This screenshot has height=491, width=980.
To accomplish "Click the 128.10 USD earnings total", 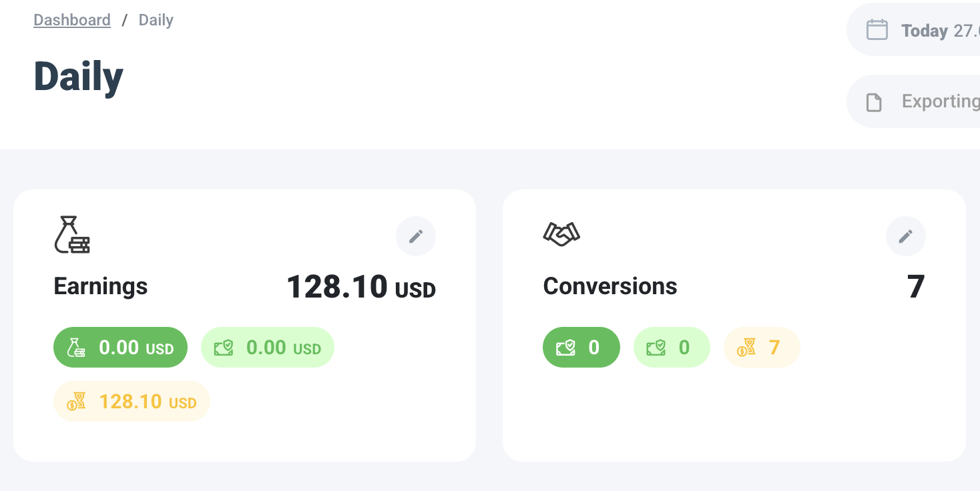I will point(360,287).
